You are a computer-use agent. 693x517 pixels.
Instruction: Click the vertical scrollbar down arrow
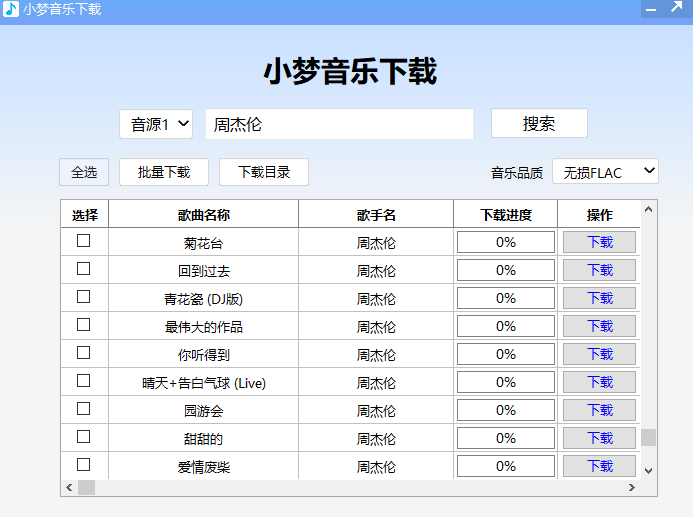[648, 471]
